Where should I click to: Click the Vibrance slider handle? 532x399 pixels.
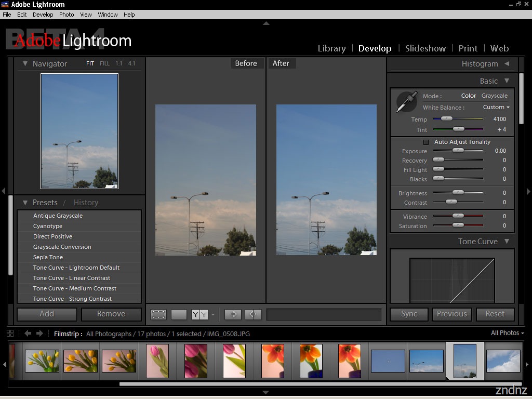pyautogui.click(x=458, y=216)
